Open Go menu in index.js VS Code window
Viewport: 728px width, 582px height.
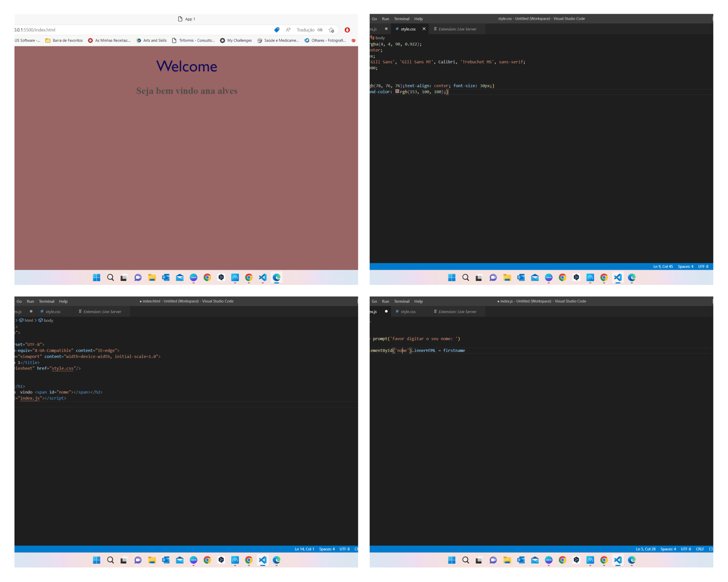374,301
